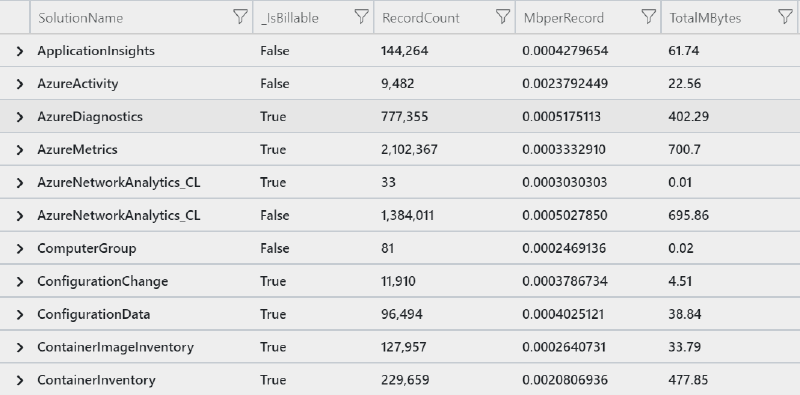Image resolution: width=800 pixels, height=395 pixels.
Task: Click TotalMBytes value 61.74
Action: tap(683, 51)
